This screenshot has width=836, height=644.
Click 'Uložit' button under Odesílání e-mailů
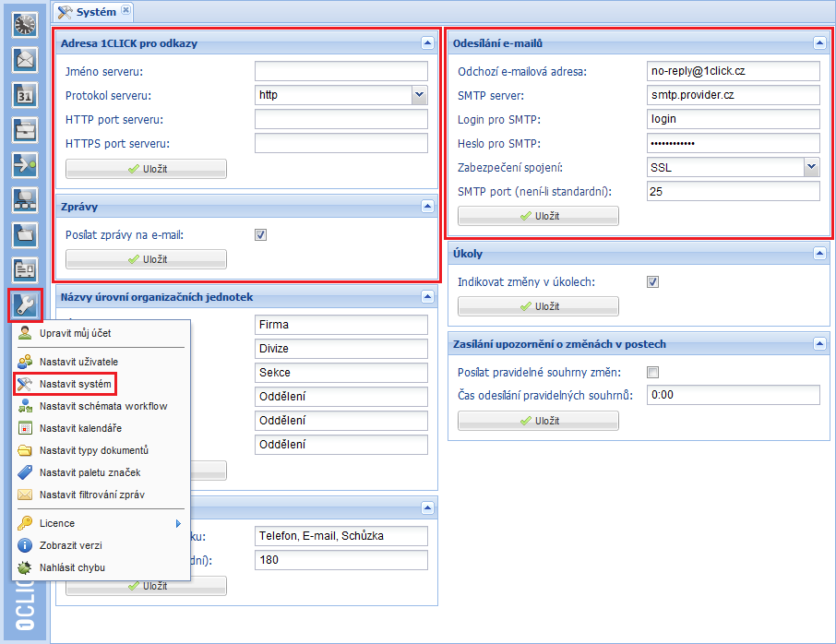[x=538, y=216]
